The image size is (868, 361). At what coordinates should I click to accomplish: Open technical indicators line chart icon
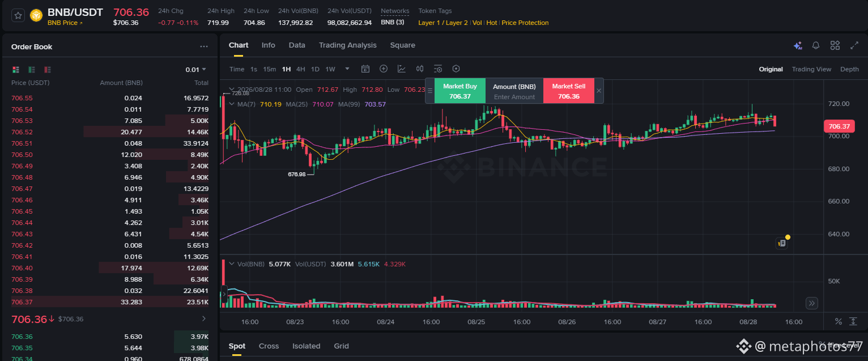click(x=402, y=69)
